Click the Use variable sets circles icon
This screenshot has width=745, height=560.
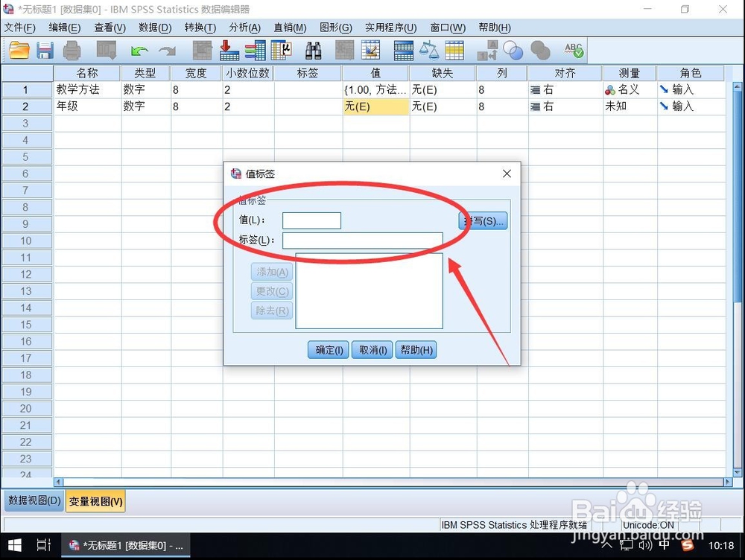[x=513, y=51]
